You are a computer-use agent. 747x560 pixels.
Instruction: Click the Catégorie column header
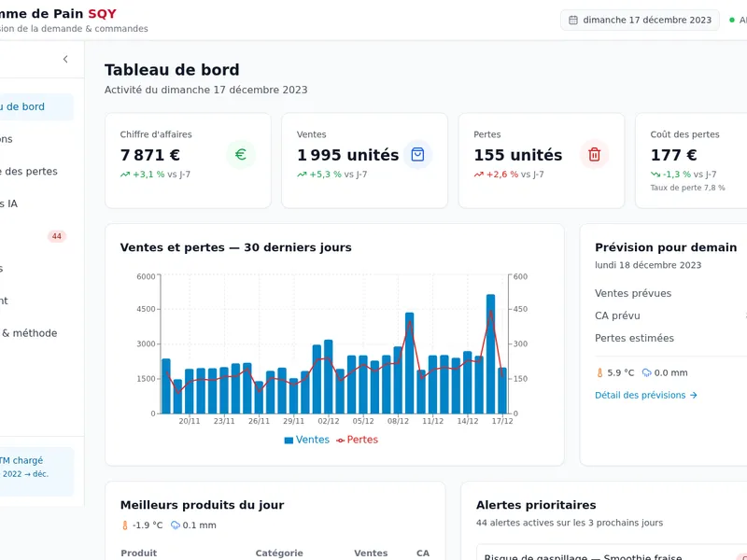[x=279, y=553]
